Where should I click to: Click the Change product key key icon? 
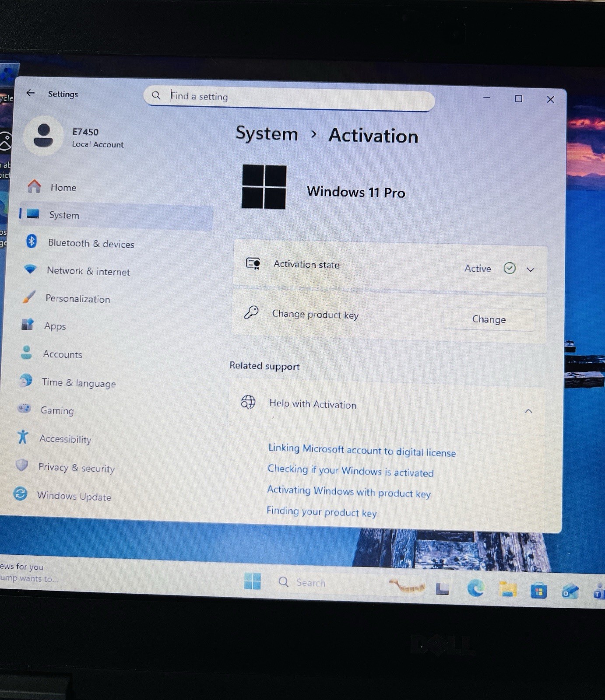[x=251, y=312]
